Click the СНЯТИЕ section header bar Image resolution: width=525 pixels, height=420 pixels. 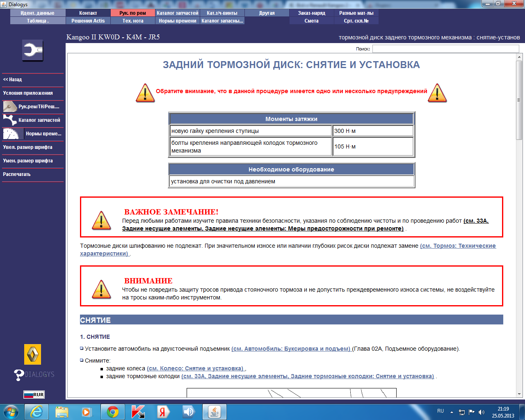[292, 320]
